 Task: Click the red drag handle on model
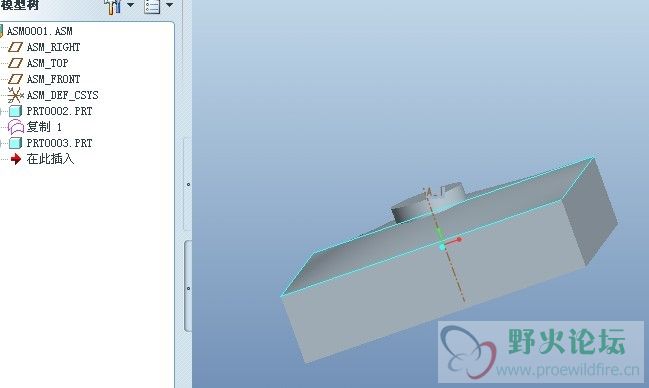[x=459, y=239]
